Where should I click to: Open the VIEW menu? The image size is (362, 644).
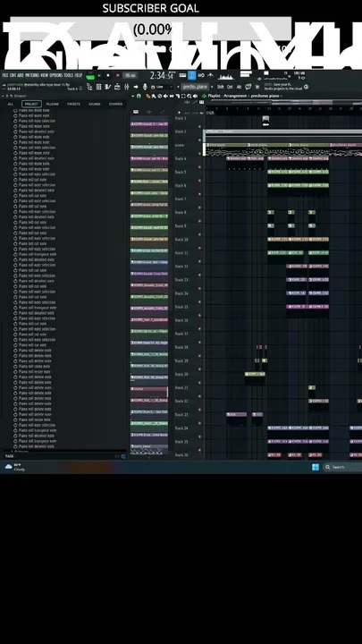(x=45, y=75)
